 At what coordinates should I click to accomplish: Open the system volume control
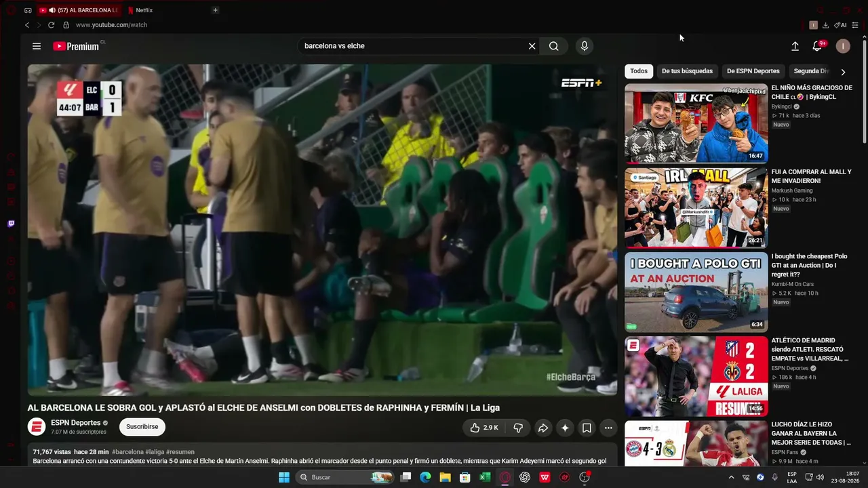(x=820, y=477)
